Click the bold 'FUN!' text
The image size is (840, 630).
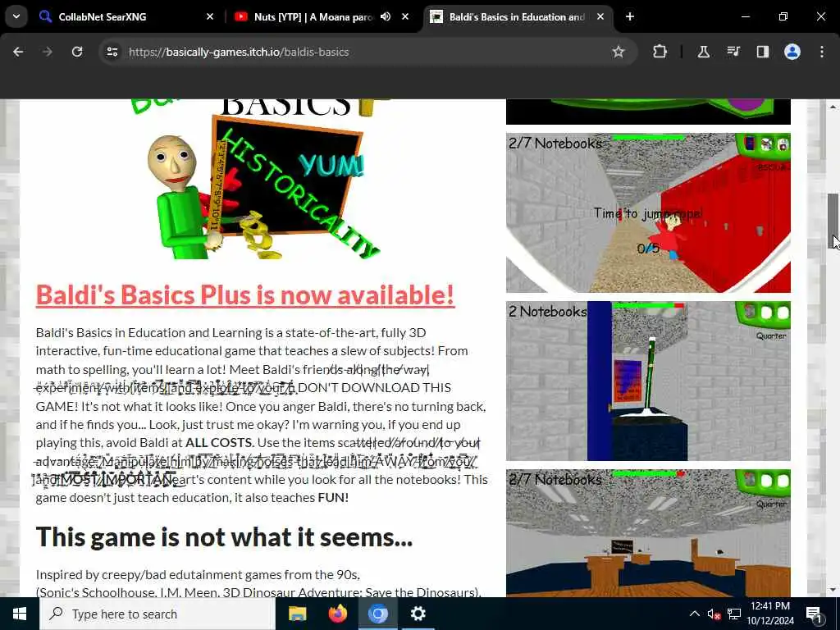click(333, 498)
